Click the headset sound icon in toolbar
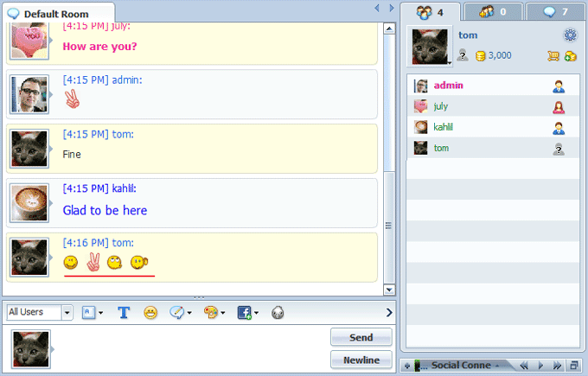The width and height of the screenshot is (588, 376). click(278, 312)
